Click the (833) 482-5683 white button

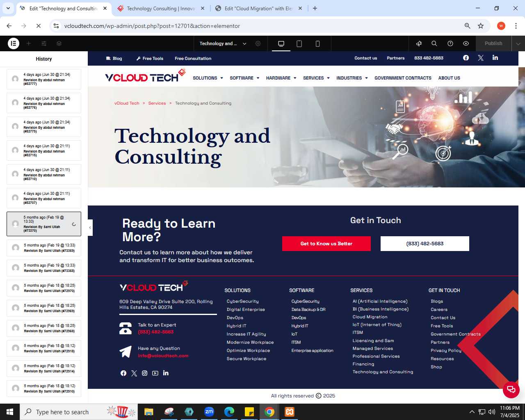coord(425,244)
